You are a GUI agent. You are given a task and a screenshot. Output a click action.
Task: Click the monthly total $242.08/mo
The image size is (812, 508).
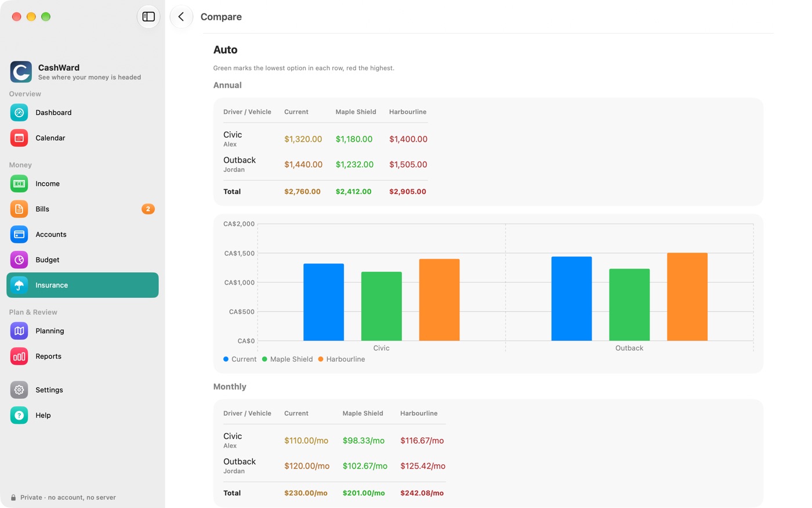(422, 493)
